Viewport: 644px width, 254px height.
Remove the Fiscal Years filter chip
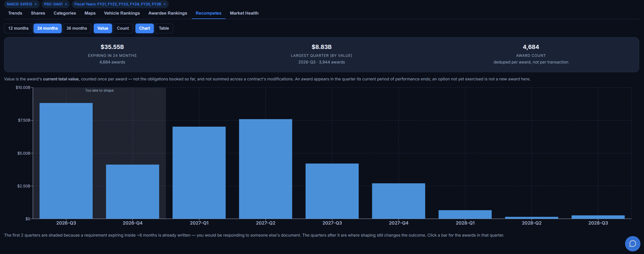(x=165, y=4)
